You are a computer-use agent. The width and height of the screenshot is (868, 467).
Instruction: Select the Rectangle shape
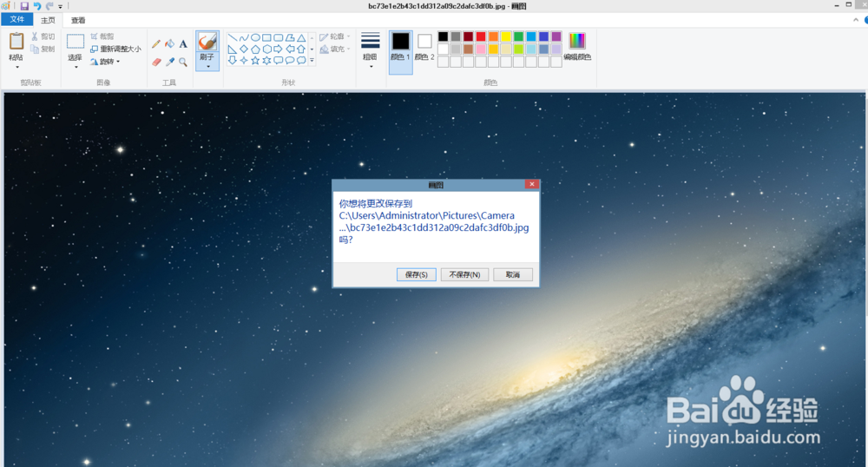point(266,37)
